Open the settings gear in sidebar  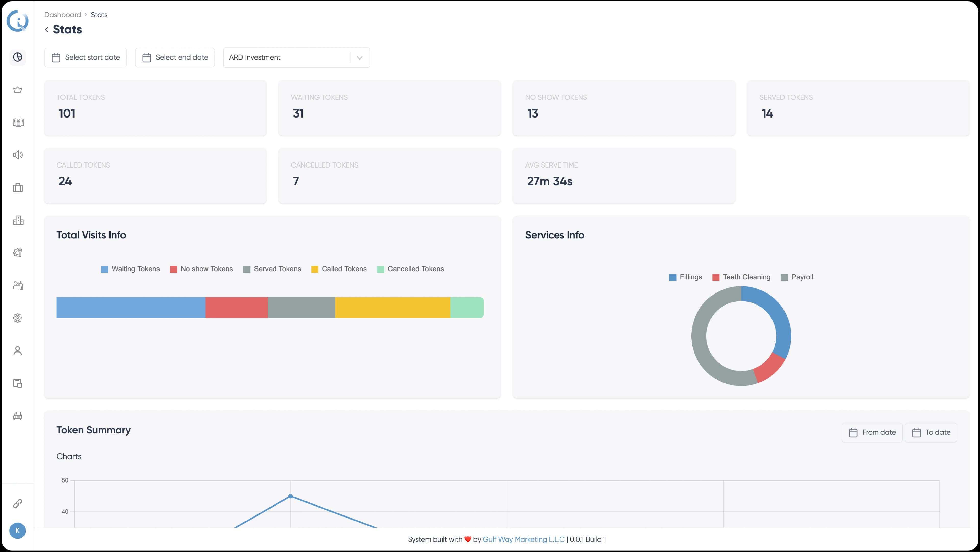click(18, 318)
